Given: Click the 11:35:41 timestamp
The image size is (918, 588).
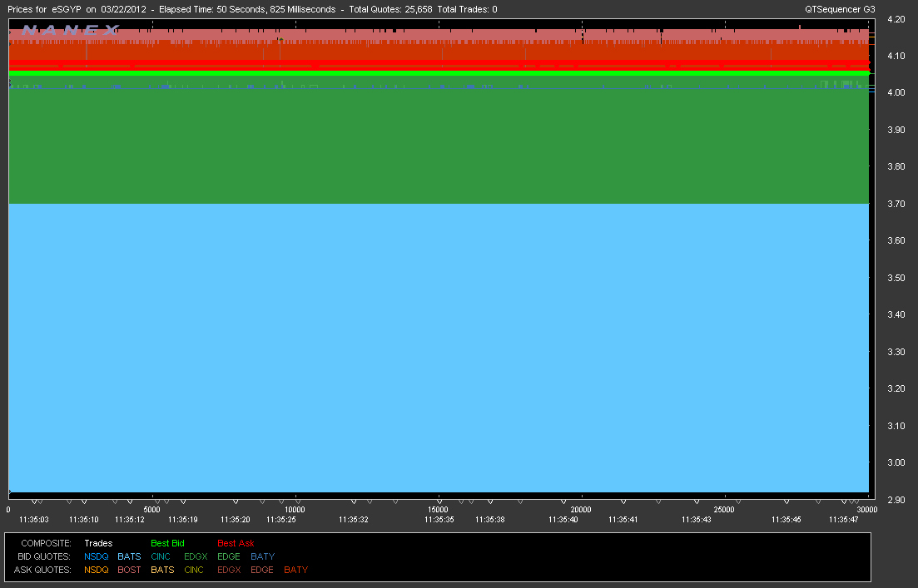Looking at the screenshot, I should tap(623, 520).
